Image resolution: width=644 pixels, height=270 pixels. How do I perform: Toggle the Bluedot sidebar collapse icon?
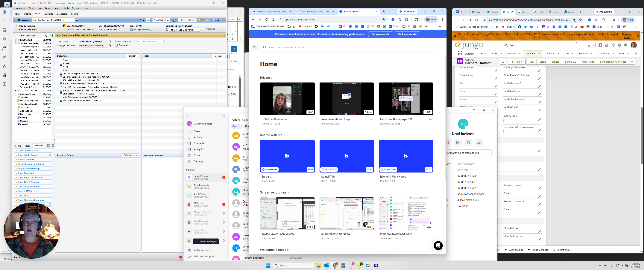[x=254, y=47]
